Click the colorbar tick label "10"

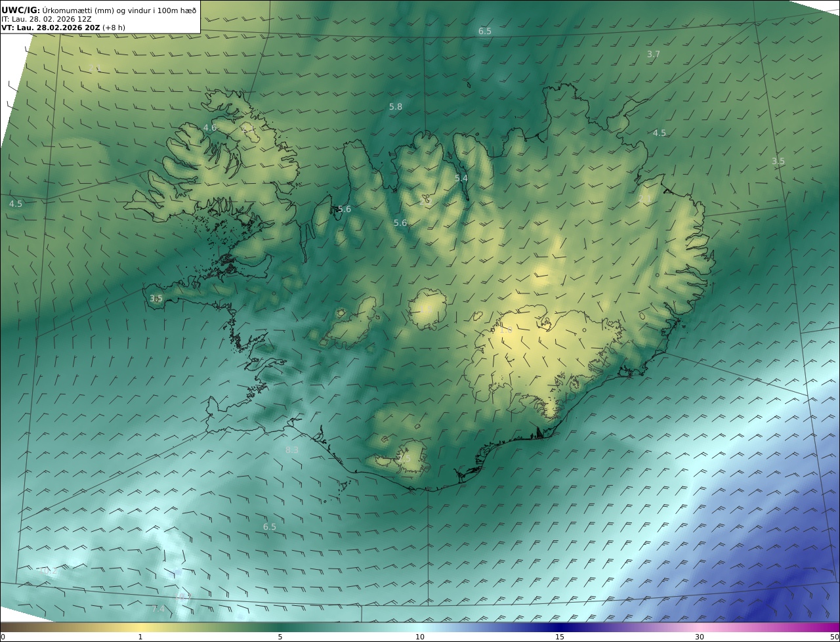tap(420, 637)
